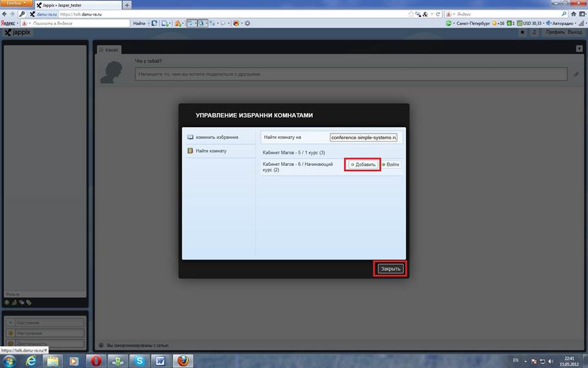Click the status message input under Что с тобой?
588x368 pixels.
pos(351,74)
